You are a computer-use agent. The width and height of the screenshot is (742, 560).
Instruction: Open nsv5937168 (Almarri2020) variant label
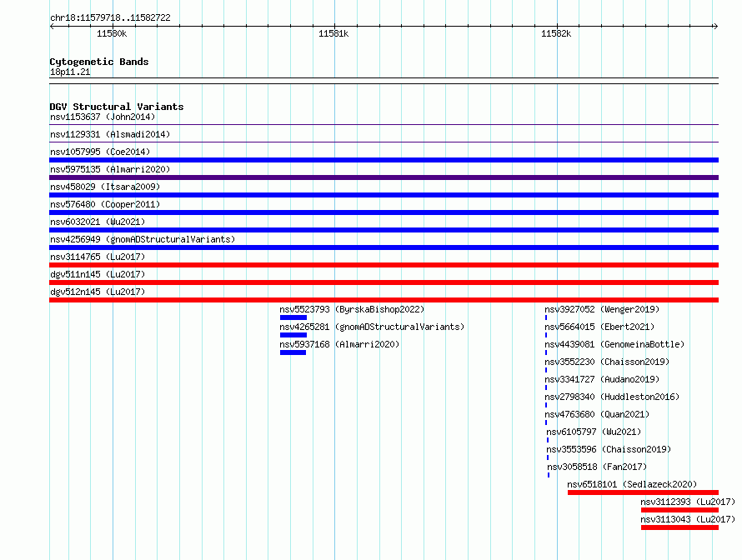click(339, 344)
